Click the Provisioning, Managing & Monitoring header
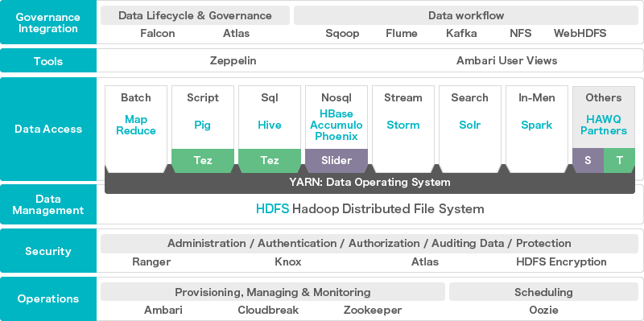Viewport: 644px width, 321px height. click(x=273, y=292)
